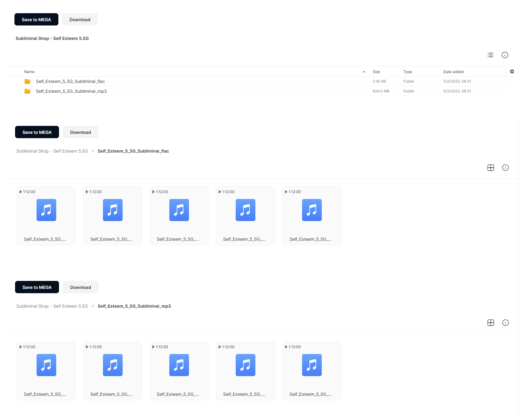The image size is (531, 420).
Task: Click parent breadcrumb in flac folder view
Action: coord(52,151)
